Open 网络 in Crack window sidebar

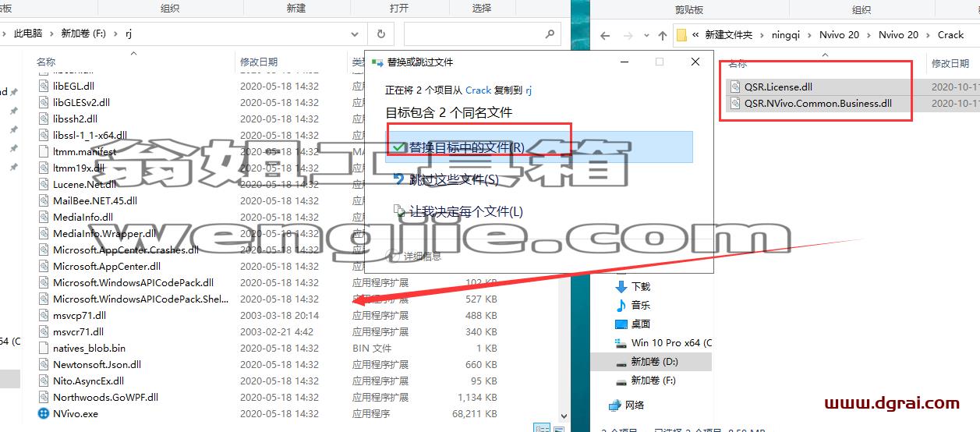635,405
